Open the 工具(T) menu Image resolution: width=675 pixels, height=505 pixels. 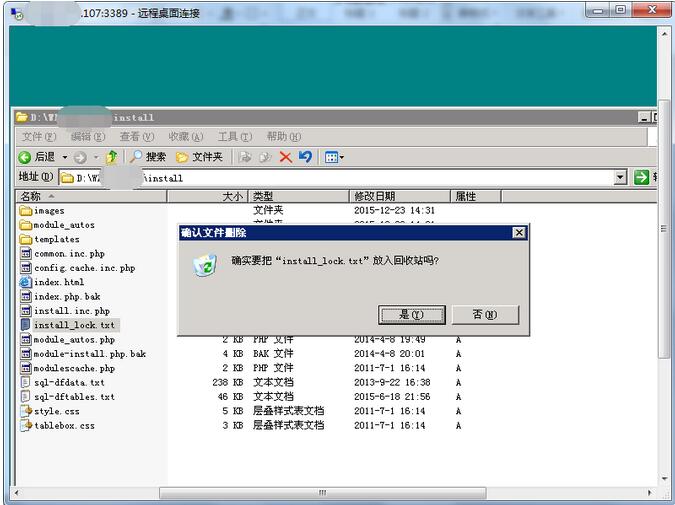pos(234,136)
